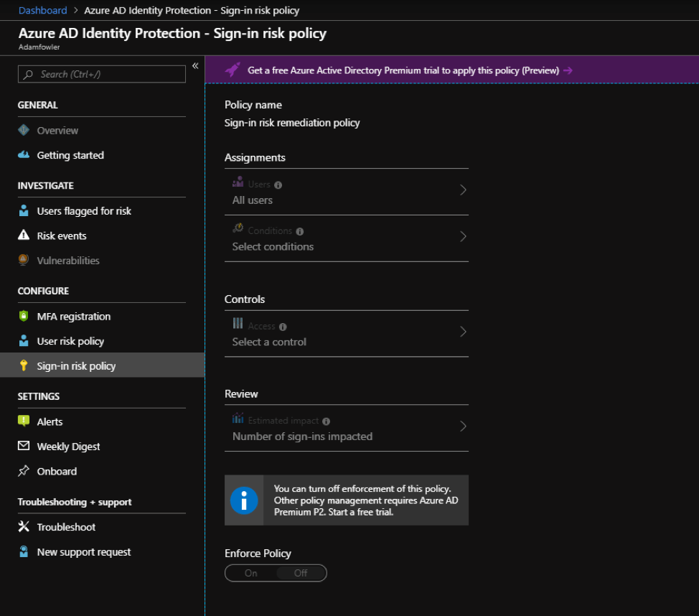Click the User risk policy icon
This screenshot has width=699, height=616.
pyautogui.click(x=24, y=341)
